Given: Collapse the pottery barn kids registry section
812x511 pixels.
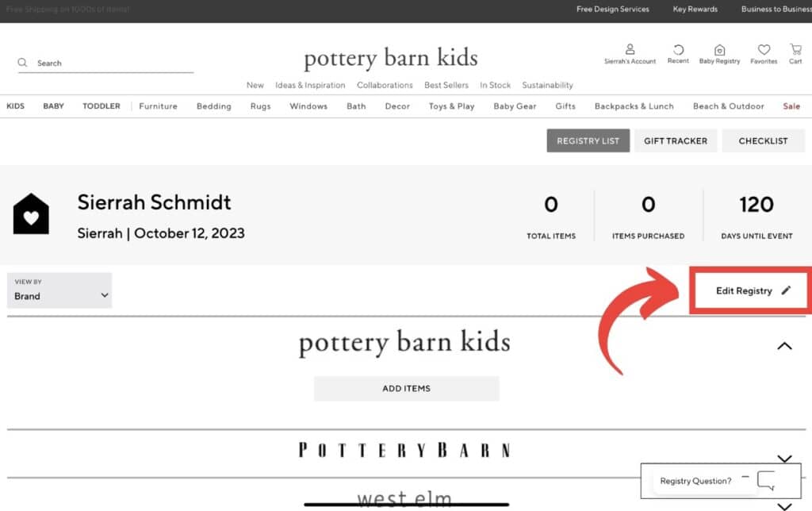Looking at the screenshot, I should 784,346.
